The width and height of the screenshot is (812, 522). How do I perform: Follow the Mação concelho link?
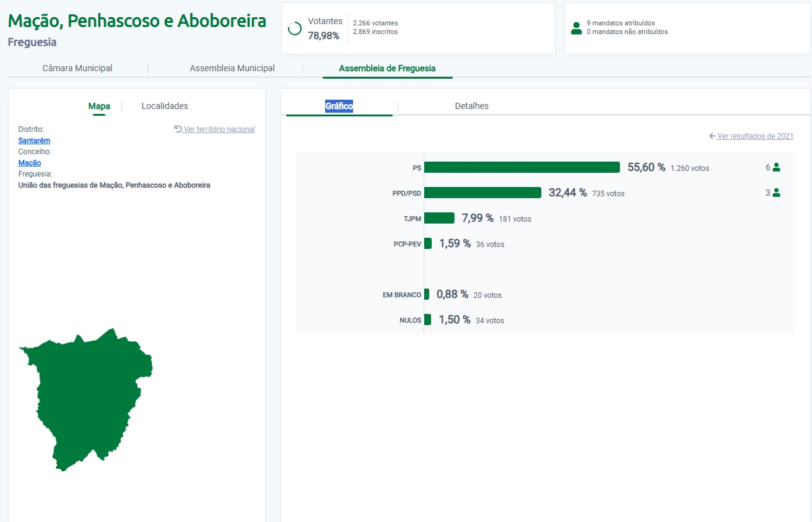click(30, 163)
